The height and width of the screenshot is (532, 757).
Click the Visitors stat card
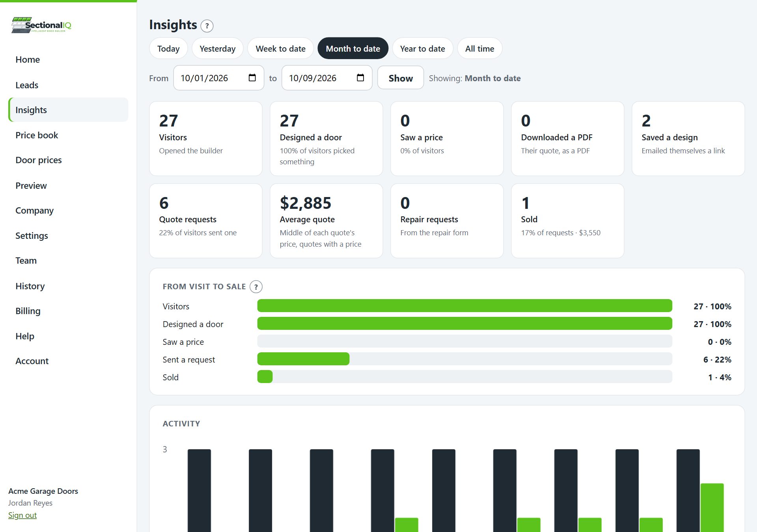[x=206, y=139]
